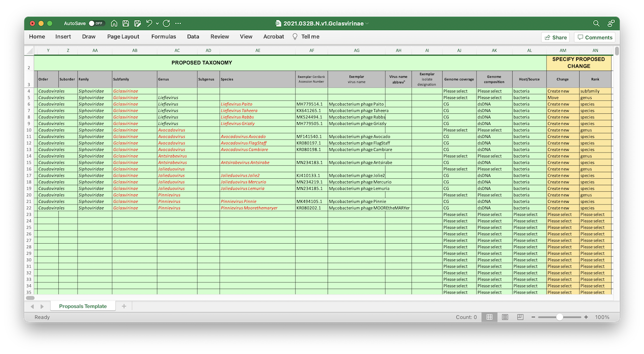Toggle the AutoSave switch
This screenshot has height=354, width=644.
tap(96, 23)
